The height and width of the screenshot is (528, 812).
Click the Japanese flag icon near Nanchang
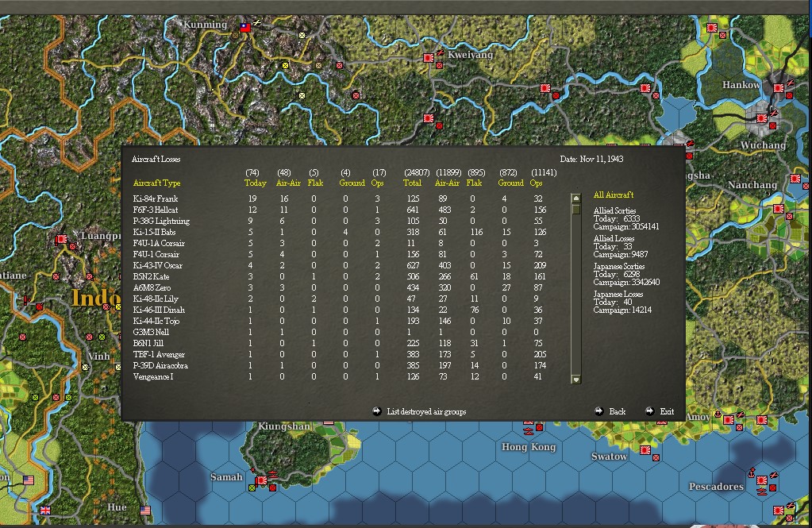coord(795,179)
